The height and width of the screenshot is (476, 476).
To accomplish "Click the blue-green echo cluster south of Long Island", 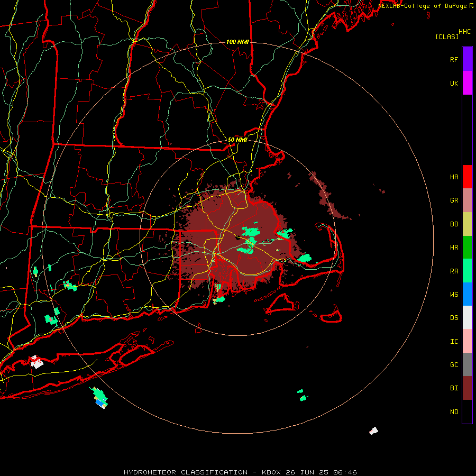I will (99, 397).
